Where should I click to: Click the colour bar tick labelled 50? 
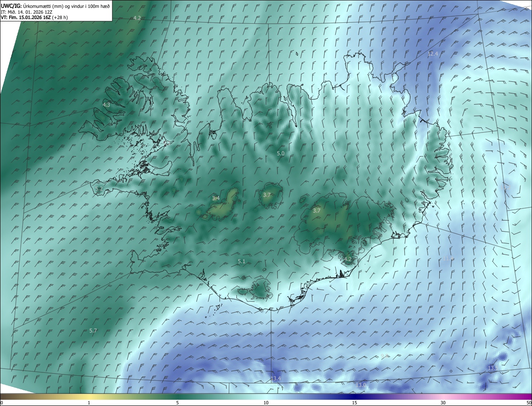pos(529,403)
